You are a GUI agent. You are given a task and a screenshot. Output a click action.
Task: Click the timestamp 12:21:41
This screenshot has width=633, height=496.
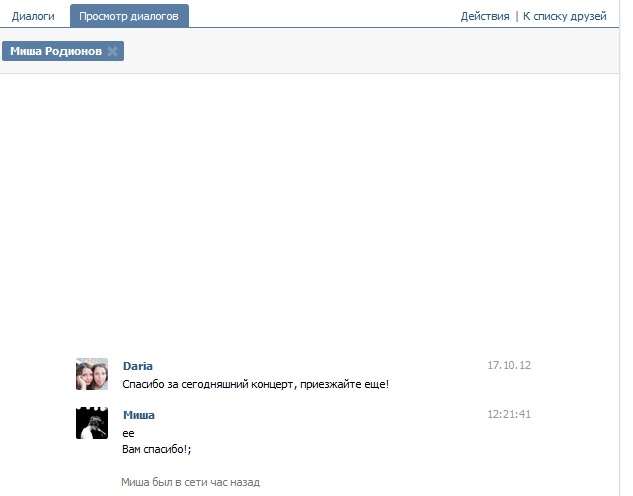point(509,414)
